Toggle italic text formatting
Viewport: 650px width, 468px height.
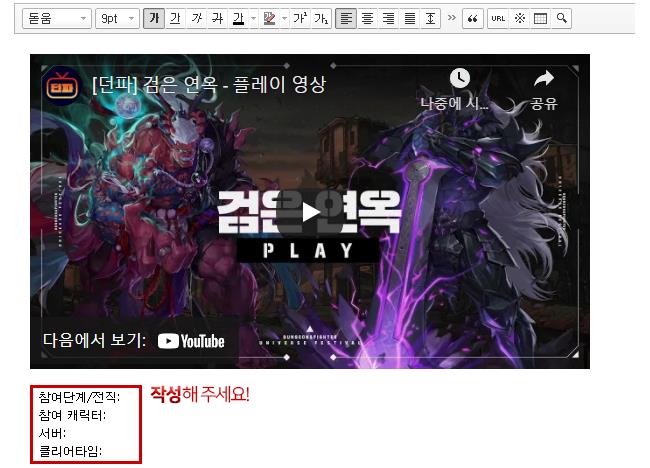pos(196,19)
